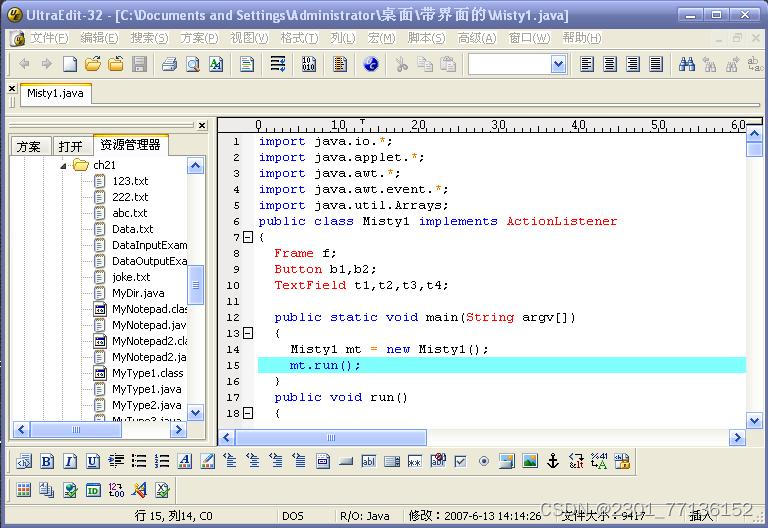Open the 格式(T) menu
The height and width of the screenshot is (528, 768).
tap(299, 38)
